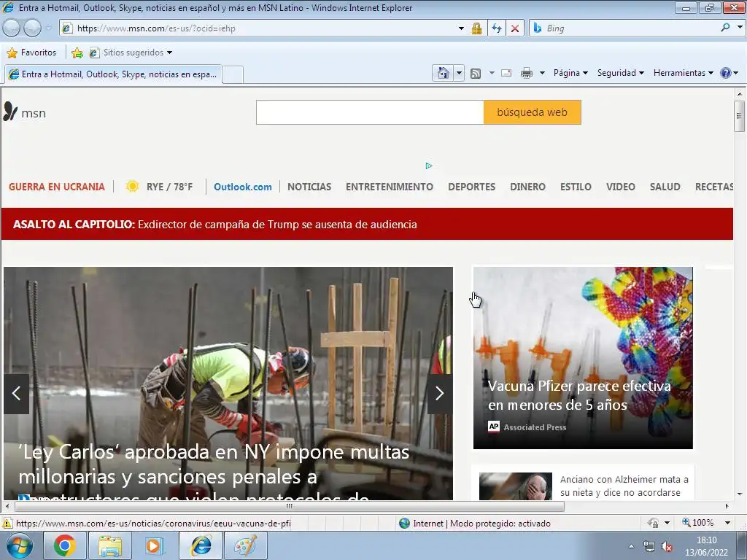This screenshot has height=560, width=747.
Task: Select ESTILO navigation item
Action: [576, 187]
